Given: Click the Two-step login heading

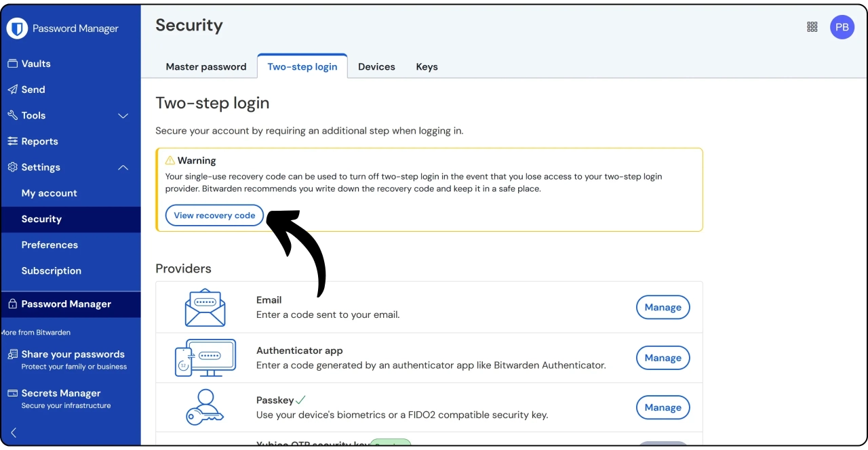Looking at the screenshot, I should pyautogui.click(x=212, y=103).
